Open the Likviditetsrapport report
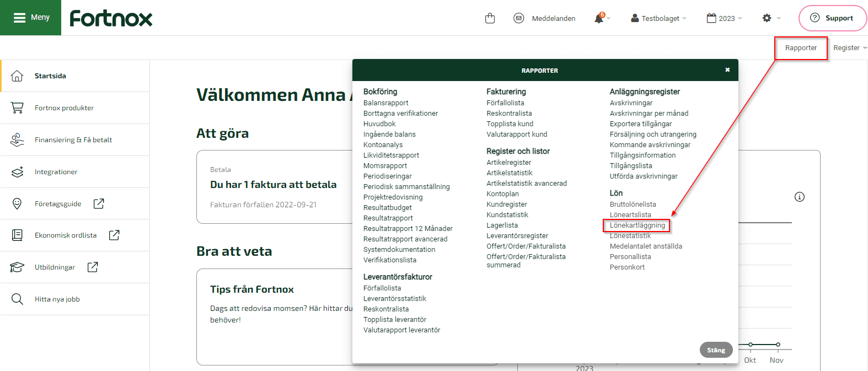Viewport: 868px width, 371px height. pos(391,155)
